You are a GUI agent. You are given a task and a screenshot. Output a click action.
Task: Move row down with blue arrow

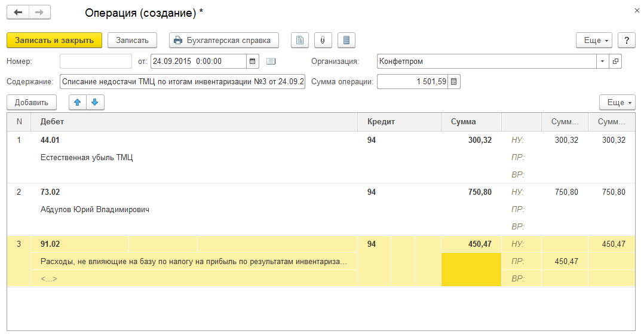pos(95,102)
